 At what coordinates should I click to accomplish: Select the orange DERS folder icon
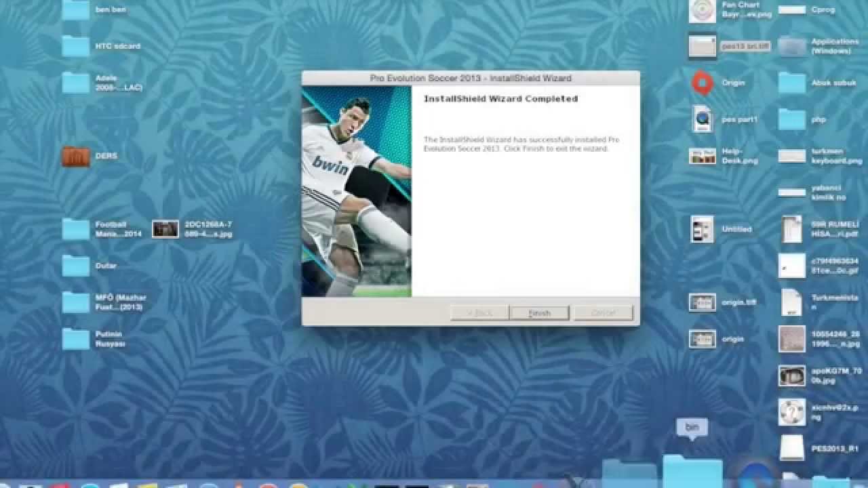pyautogui.click(x=76, y=156)
